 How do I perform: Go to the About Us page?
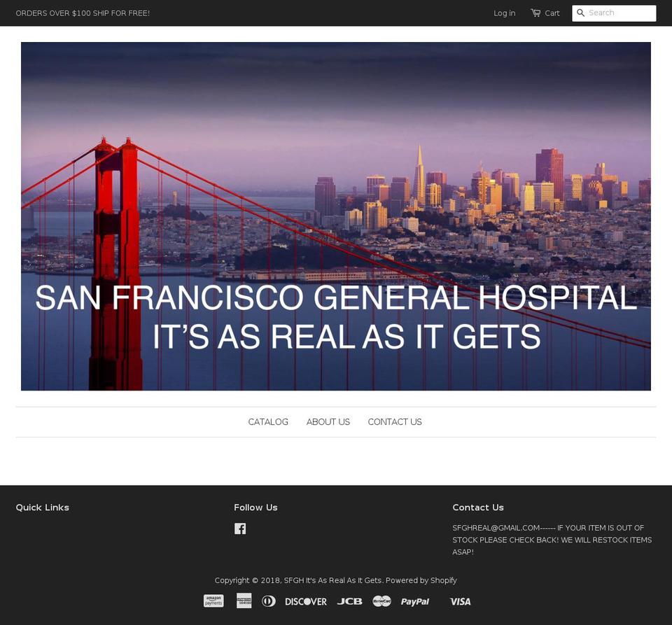tap(328, 422)
